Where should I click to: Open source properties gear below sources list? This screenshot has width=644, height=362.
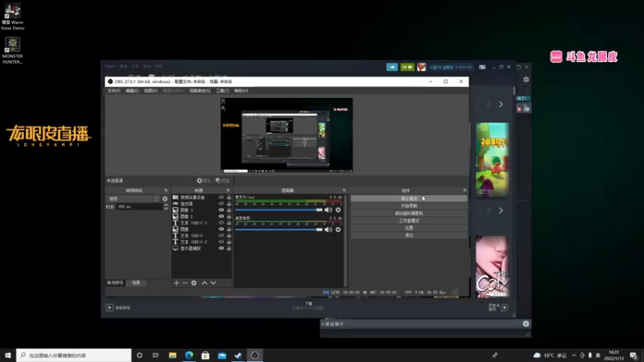point(194,283)
